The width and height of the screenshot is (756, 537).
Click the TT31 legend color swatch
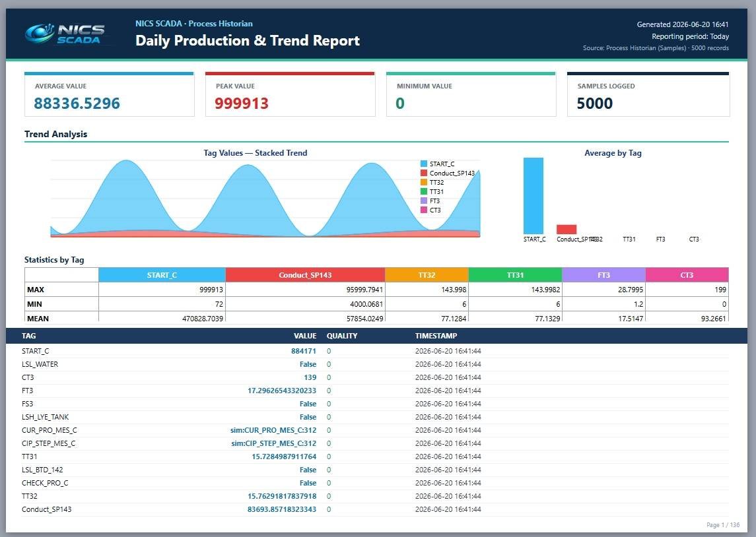(x=424, y=191)
